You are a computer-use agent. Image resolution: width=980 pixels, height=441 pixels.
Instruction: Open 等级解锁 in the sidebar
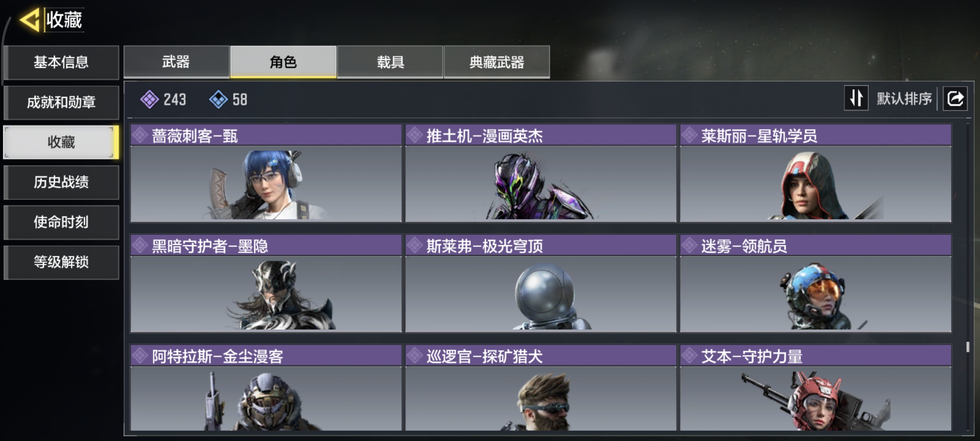coord(61,262)
